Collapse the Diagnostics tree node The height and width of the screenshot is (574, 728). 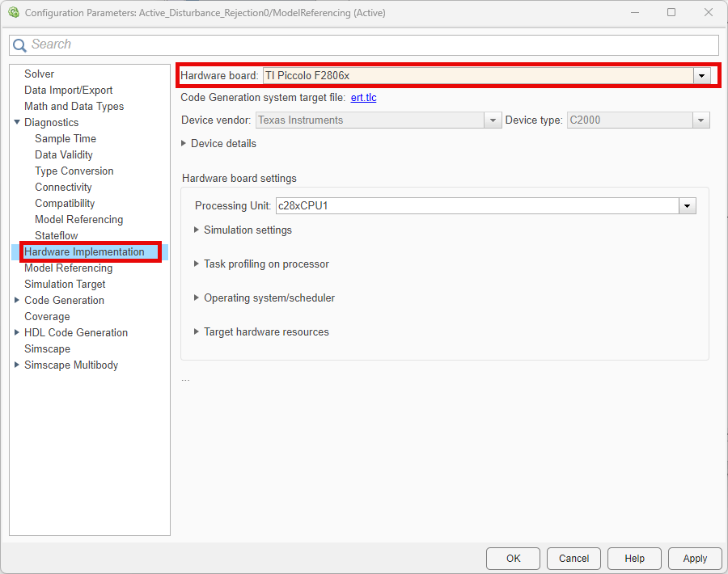click(17, 123)
